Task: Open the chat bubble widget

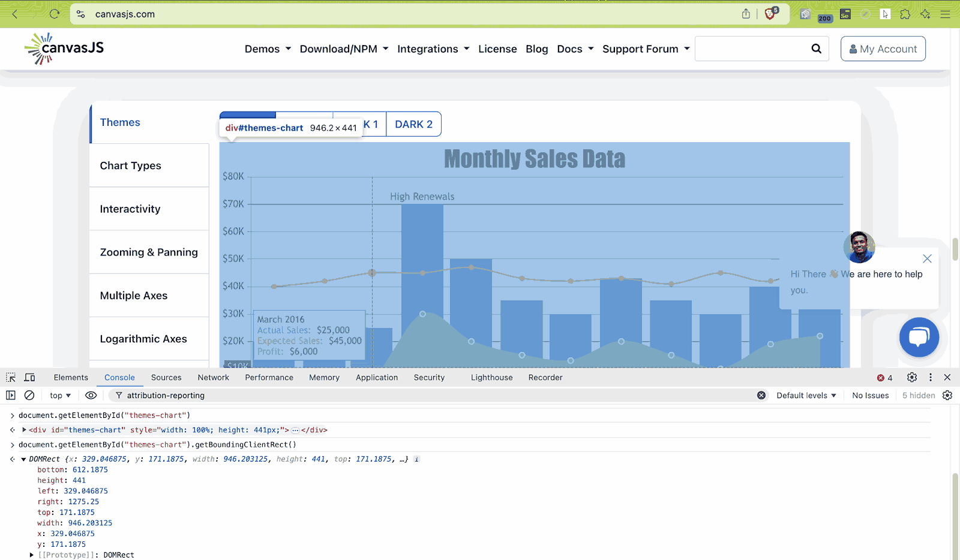Action: pyautogui.click(x=919, y=337)
